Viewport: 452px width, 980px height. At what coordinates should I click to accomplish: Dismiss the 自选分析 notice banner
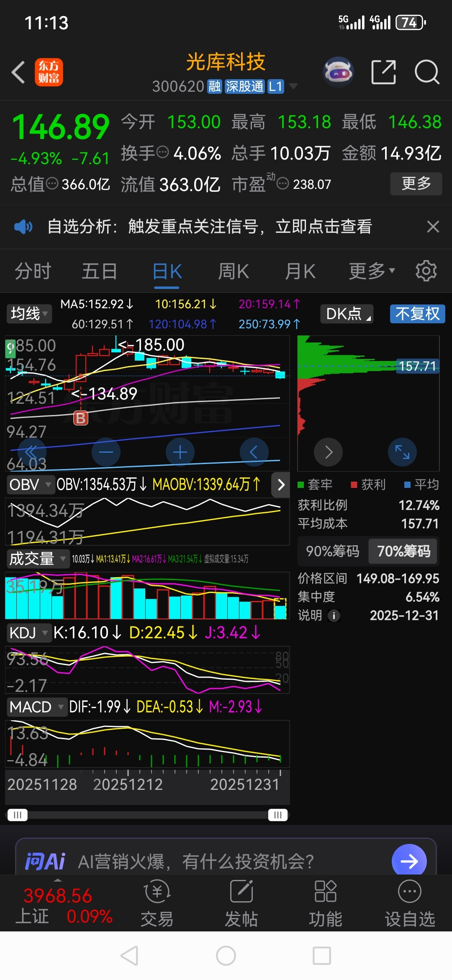tap(433, 227)
